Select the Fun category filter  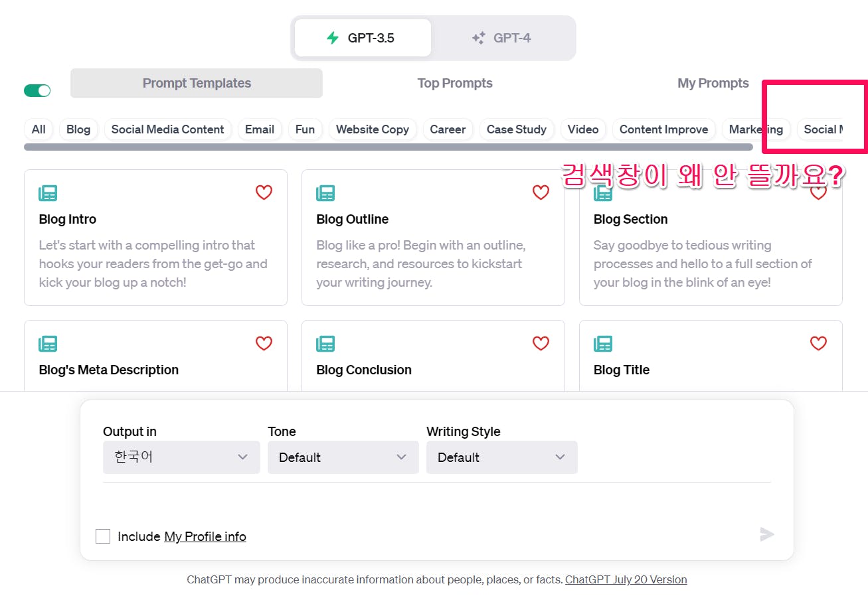[305, 129]
